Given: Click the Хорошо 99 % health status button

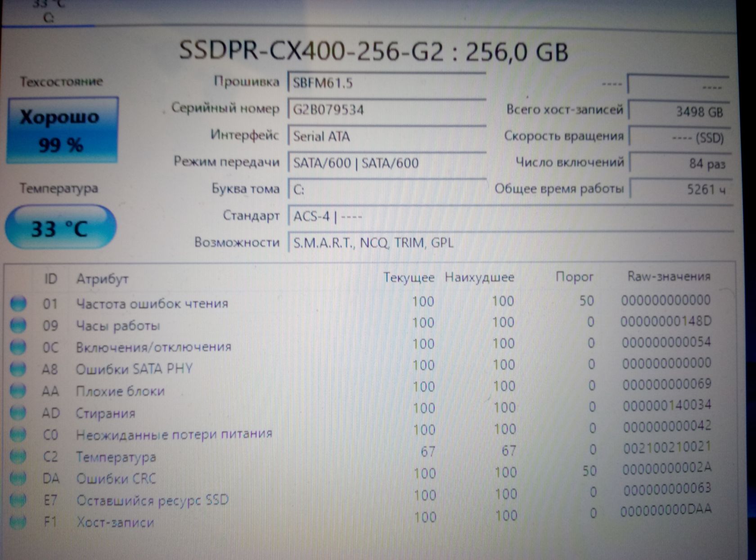Looking at the screenshot, I should [62, 130].
